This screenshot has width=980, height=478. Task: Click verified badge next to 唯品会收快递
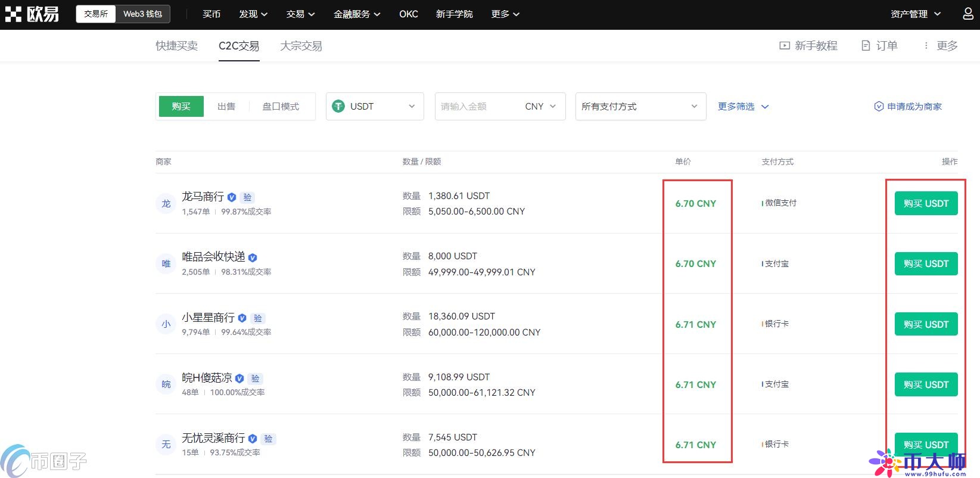pos(253,257)
